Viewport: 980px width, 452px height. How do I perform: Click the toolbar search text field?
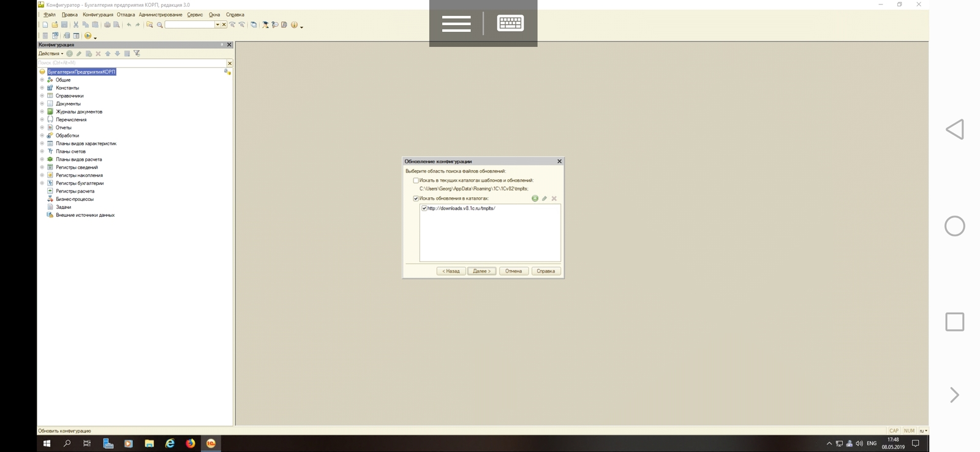pos(189,25)
